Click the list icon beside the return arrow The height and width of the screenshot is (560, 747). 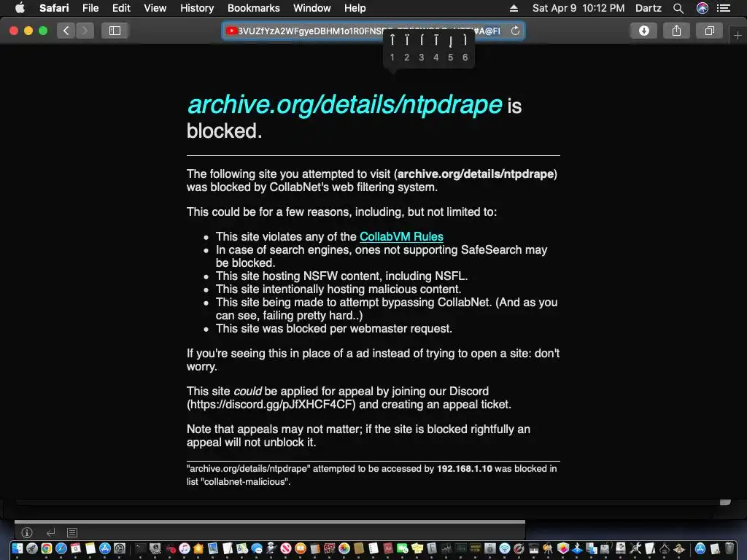(x=72, y=532)
